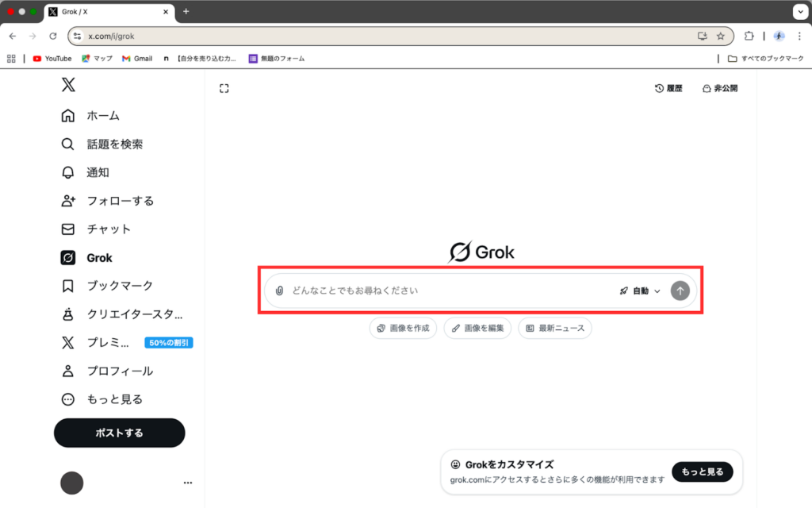Select the Grok icon in the sidebar
Viewport: 812px width, 508px height.
[x=67, y=257]
